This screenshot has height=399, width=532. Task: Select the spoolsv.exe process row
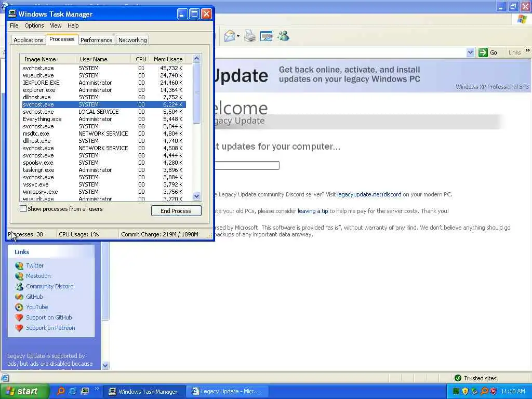click(x=104, y=163)
